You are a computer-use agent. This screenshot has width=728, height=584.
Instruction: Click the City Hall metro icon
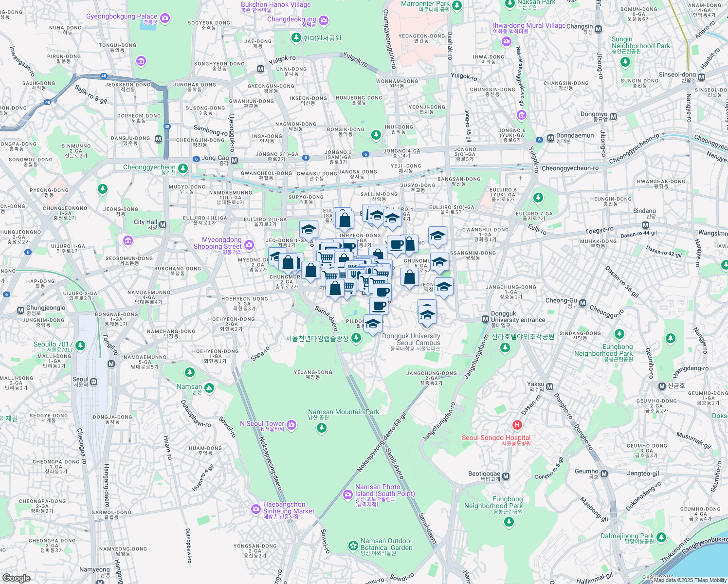(x=163, y=225)
